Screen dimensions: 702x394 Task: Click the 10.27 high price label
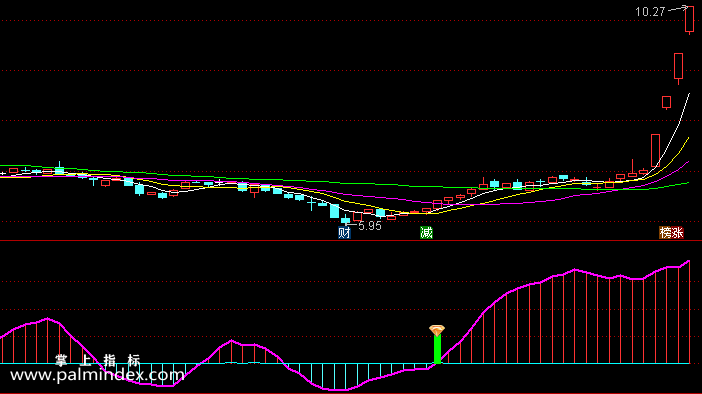[650, 12]
